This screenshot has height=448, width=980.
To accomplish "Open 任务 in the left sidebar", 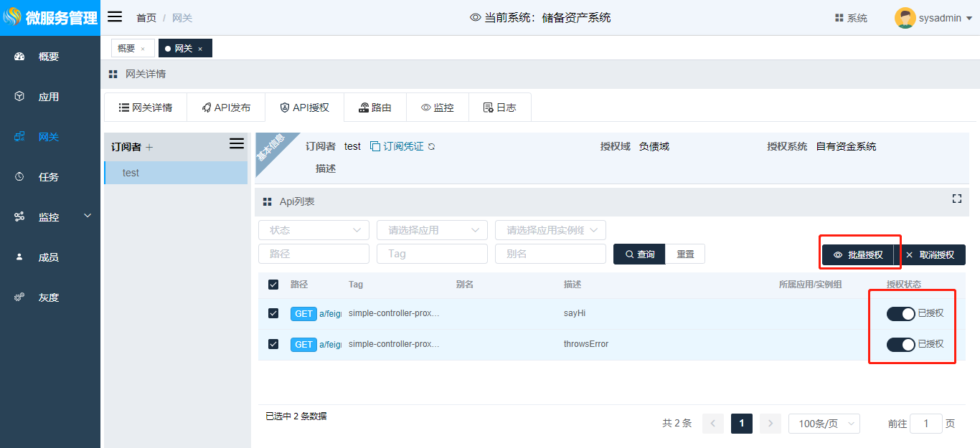I will coord(49,177).
